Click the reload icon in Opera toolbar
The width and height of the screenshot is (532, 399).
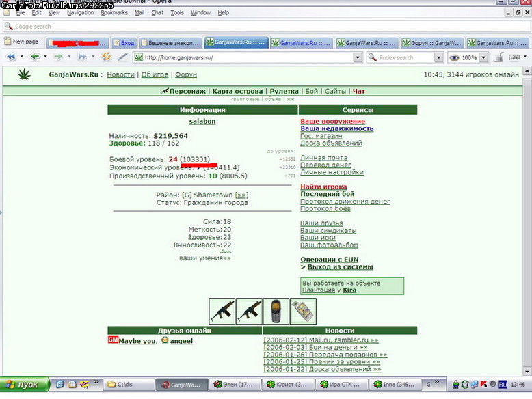[x=106, y=57]
